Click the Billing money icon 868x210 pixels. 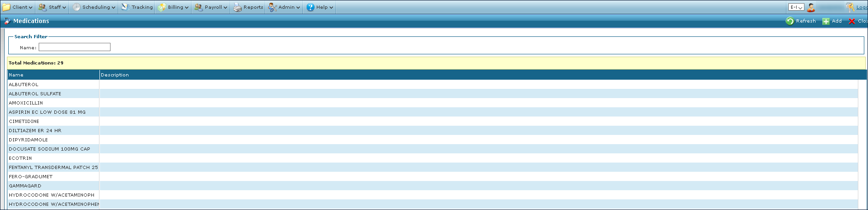(162, 7)
